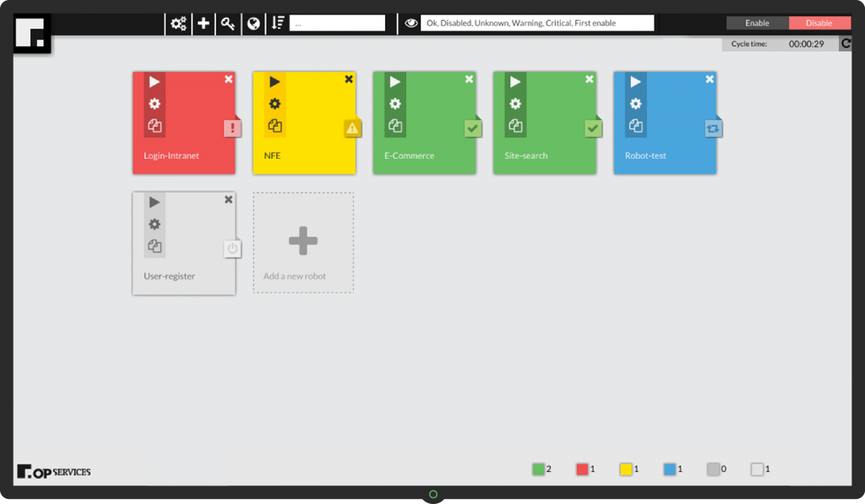
Task: Remove the Robot-test card
Action: [x=710, y=79]
